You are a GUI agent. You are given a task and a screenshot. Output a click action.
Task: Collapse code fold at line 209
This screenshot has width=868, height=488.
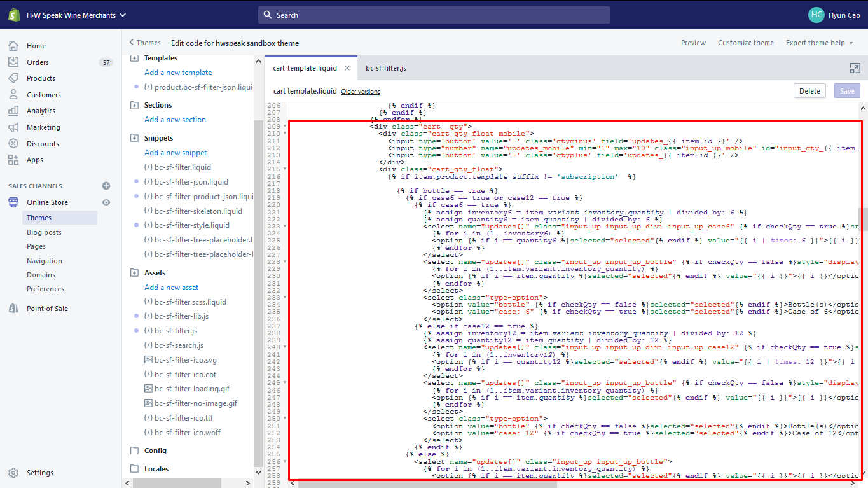(285, 126)
